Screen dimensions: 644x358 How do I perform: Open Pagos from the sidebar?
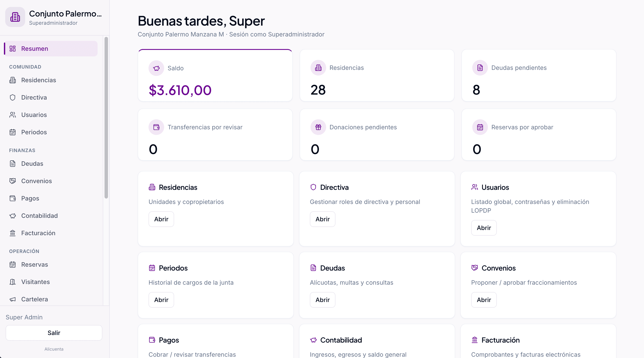coord(51,198)
